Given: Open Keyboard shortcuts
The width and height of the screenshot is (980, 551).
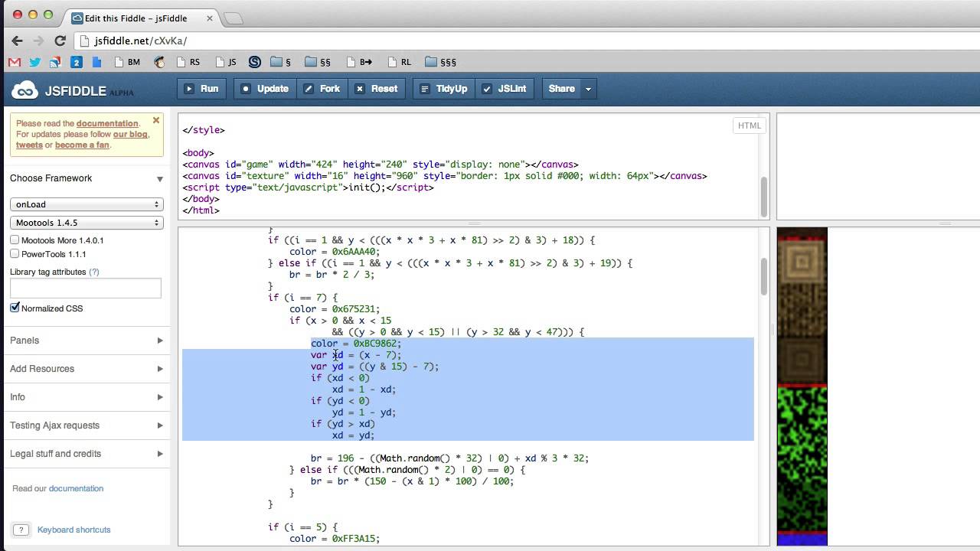Looking at the screenshot, I should (x=73, y=530).
